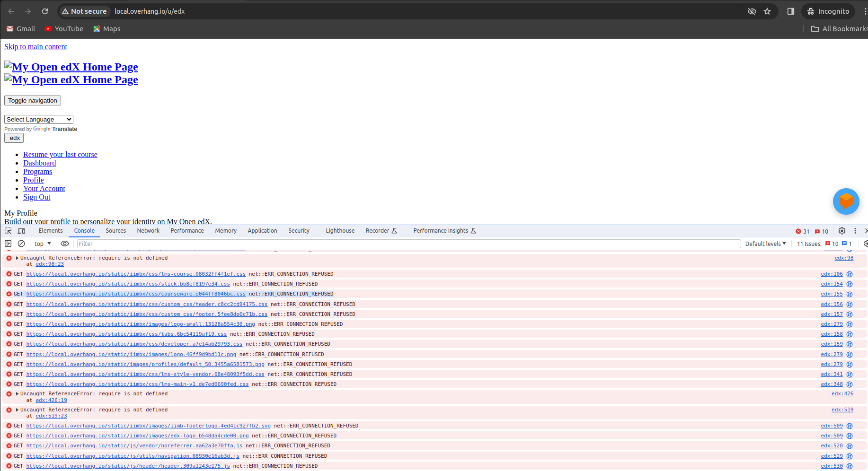The image size is (868, 471).
Task: Open the logo-small.13128a554c30.png URL link
Action: (141, 324)
